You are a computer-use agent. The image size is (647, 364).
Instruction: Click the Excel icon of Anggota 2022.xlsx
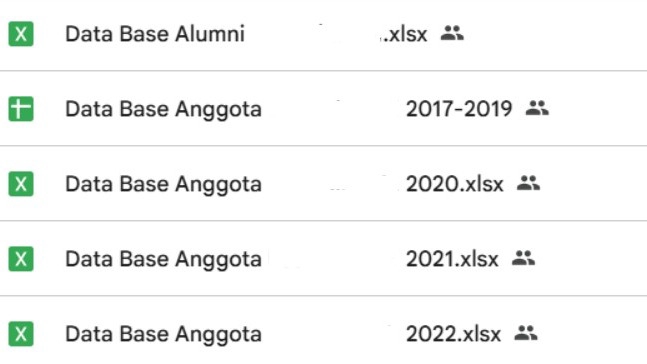[21, 333]
